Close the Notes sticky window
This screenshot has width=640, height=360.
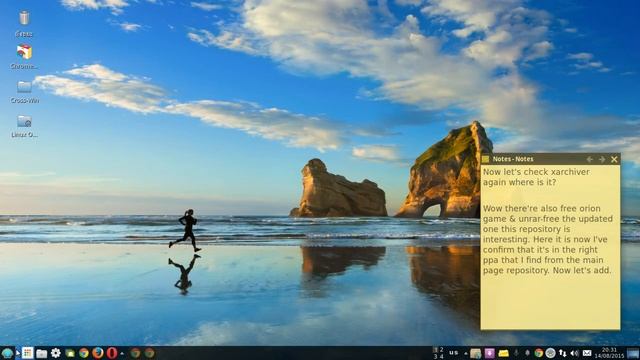click(x=614, y=159)
